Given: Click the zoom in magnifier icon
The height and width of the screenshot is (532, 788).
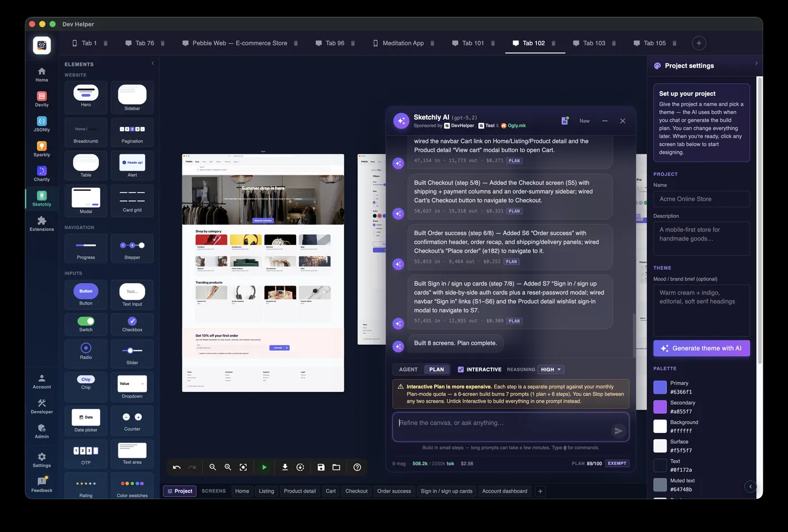Looking at the screenshot, I should (228, 467).
